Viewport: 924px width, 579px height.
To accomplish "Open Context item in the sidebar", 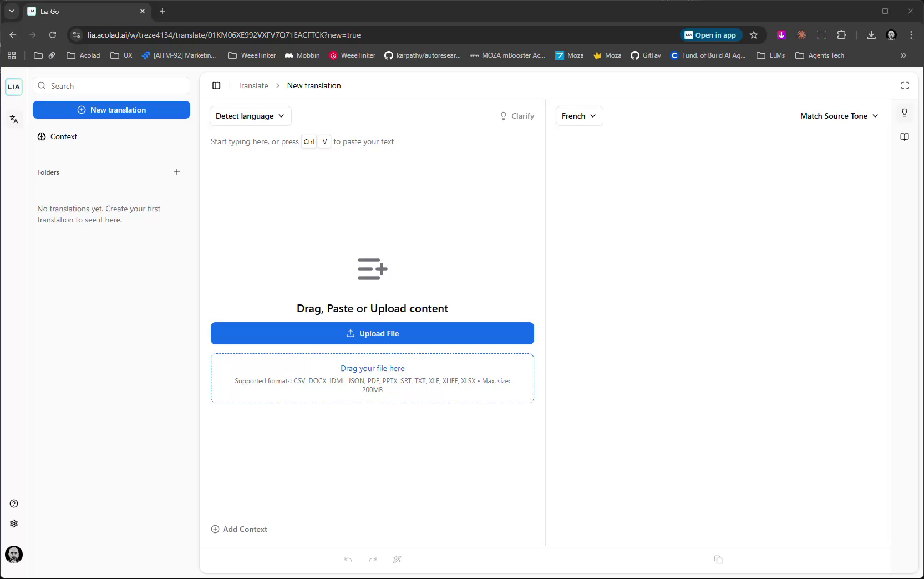I will point(63,136).
